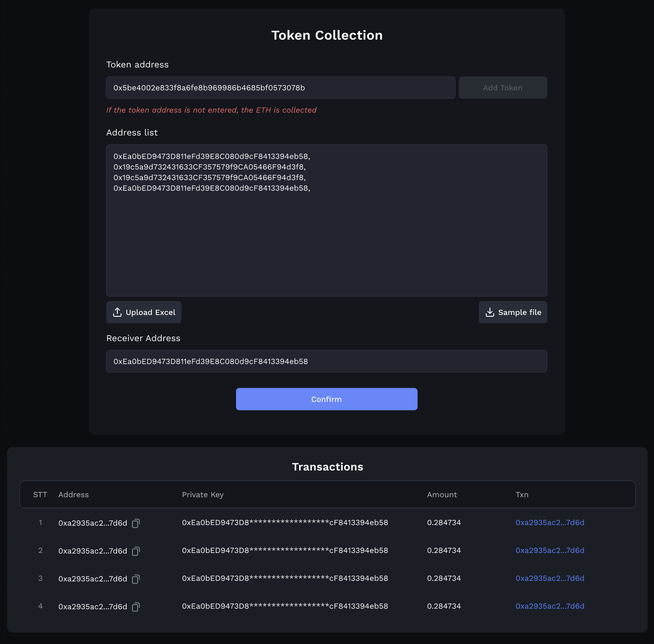Click the Amount column header
Viewport: 654px width, 644px height.
442,495
